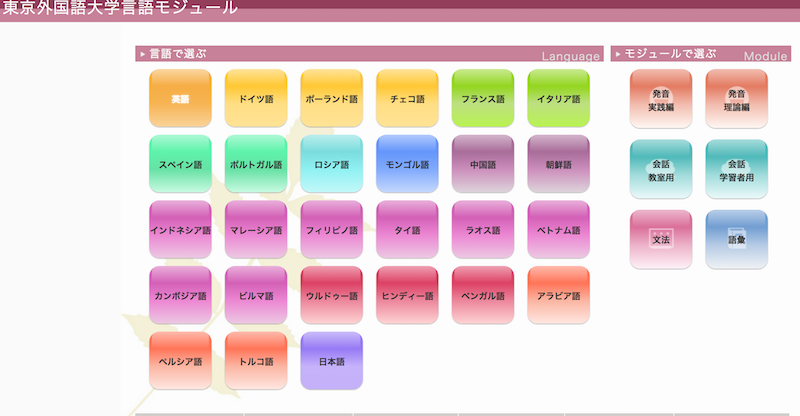Screen dimensions: 800x416
Task: Click the モジュールで選ぶ section header
Action: pos(701,54)
